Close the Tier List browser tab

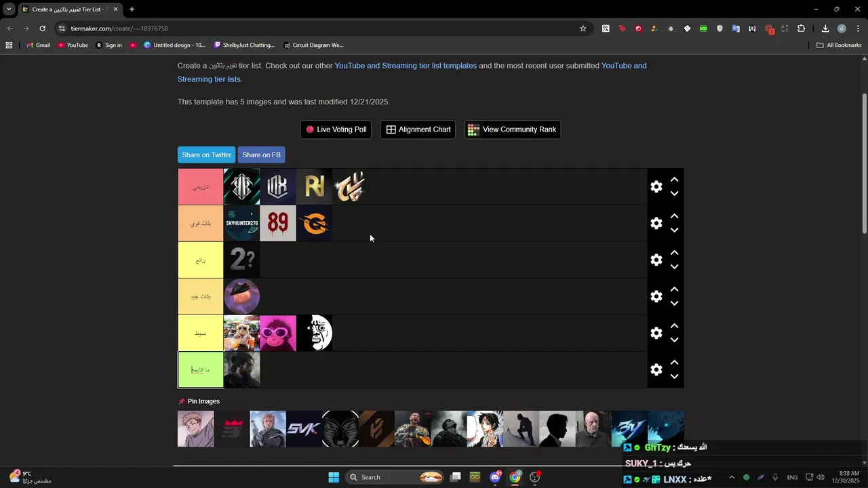(115, 9)
